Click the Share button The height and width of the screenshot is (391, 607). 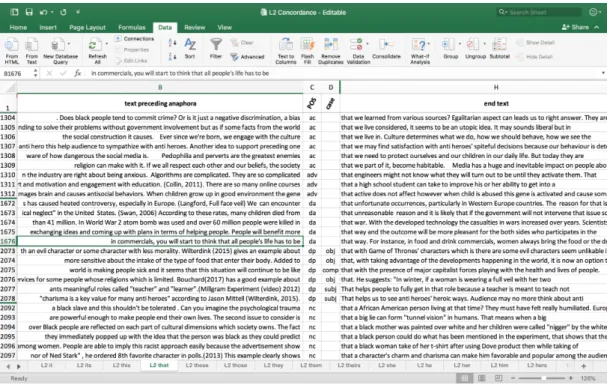click(x=576, y=27)
